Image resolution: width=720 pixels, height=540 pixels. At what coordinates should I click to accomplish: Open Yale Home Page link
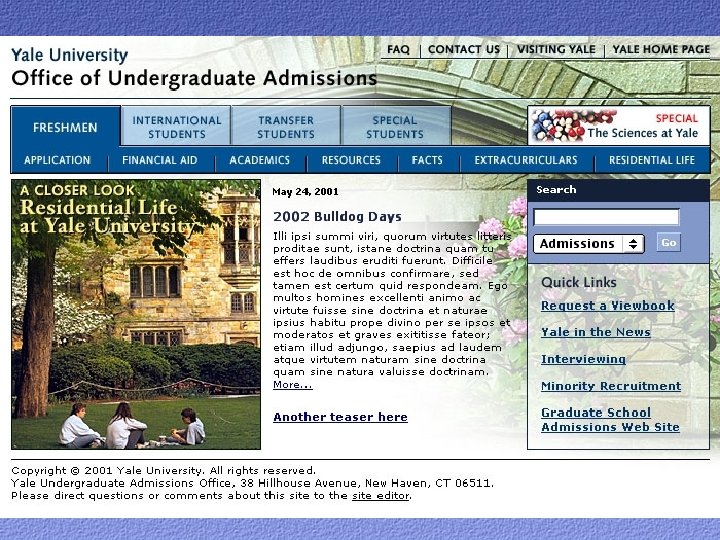661,49
